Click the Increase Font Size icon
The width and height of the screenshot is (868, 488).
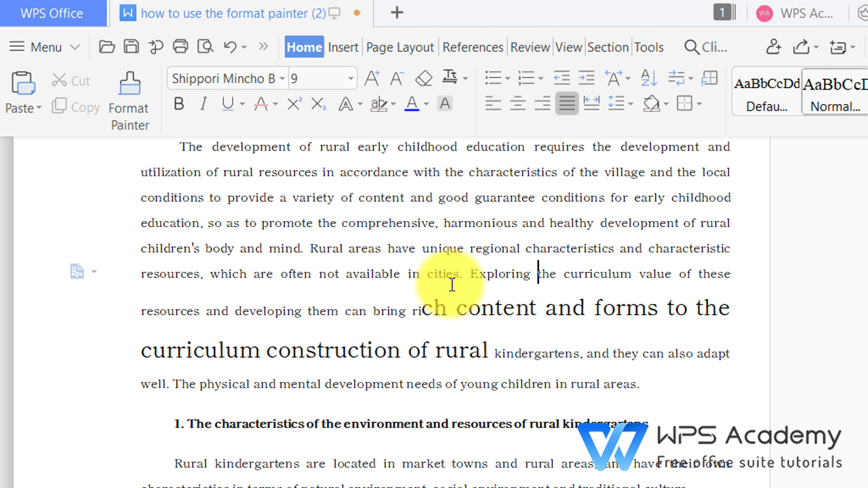[370, 77]
